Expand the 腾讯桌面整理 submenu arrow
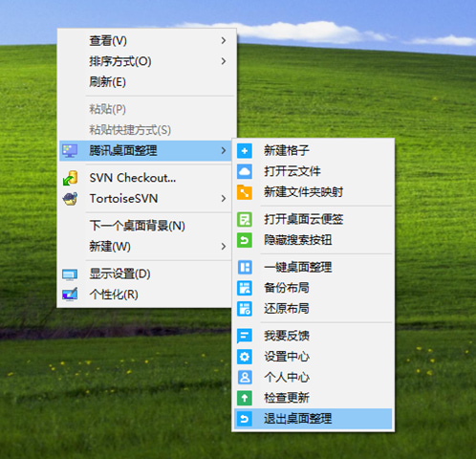This screenshot has width=476, height=459. point(224,150)
